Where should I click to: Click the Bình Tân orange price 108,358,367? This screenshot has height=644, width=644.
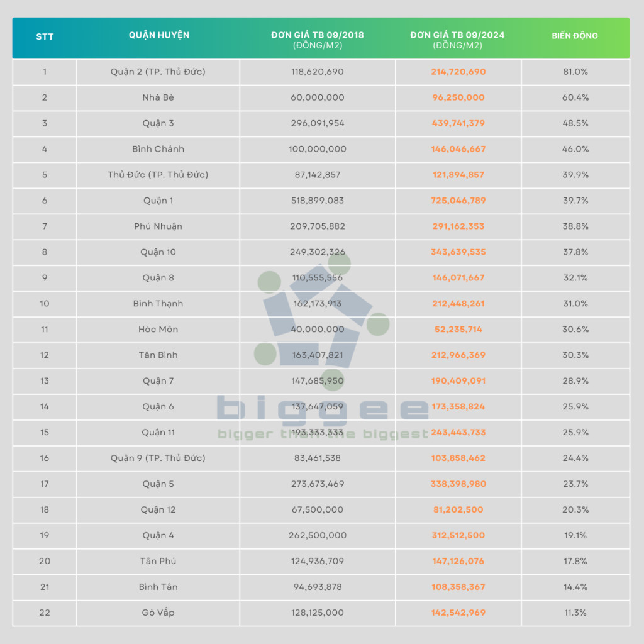(458, 587)
